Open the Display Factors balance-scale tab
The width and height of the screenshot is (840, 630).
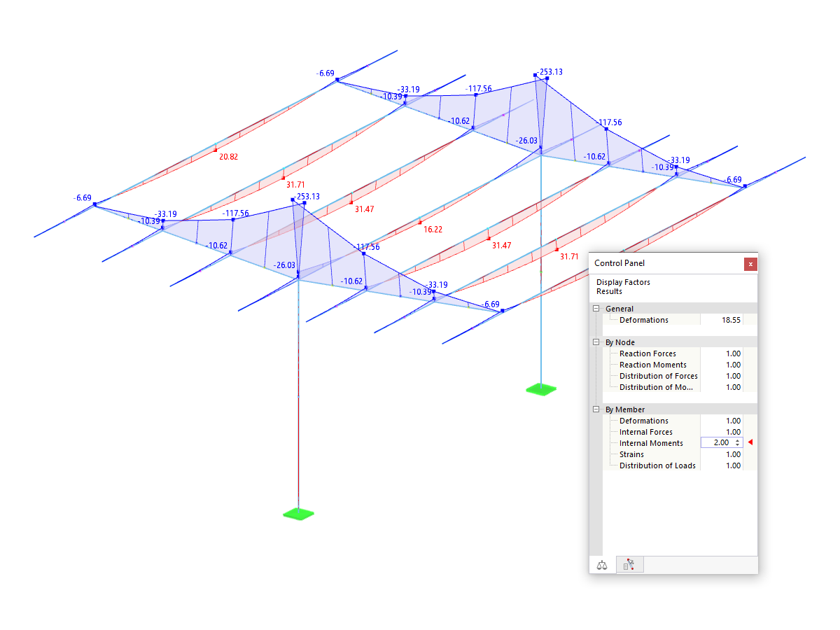[x=602, y=564]
